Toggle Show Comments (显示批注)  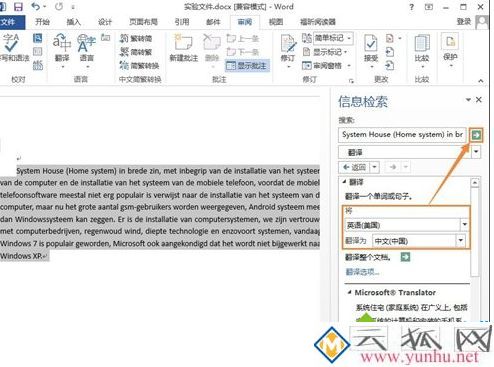pos(247,65)
